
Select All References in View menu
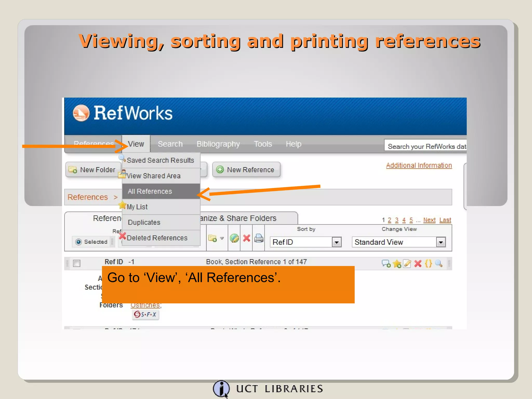pos(161,191)
